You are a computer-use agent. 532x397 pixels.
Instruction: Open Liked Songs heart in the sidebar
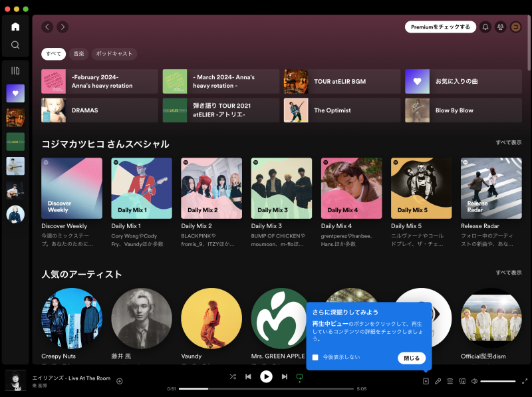click(15, 93)
